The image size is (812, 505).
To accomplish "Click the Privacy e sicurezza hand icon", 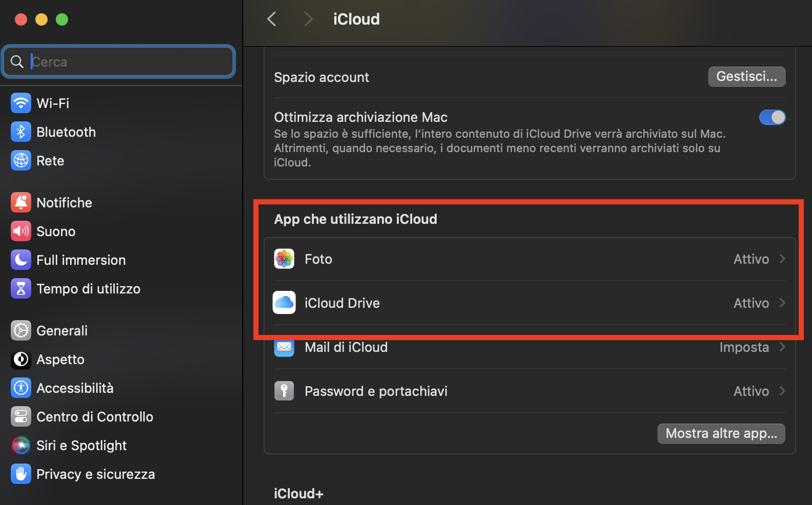I will (21, 474).
